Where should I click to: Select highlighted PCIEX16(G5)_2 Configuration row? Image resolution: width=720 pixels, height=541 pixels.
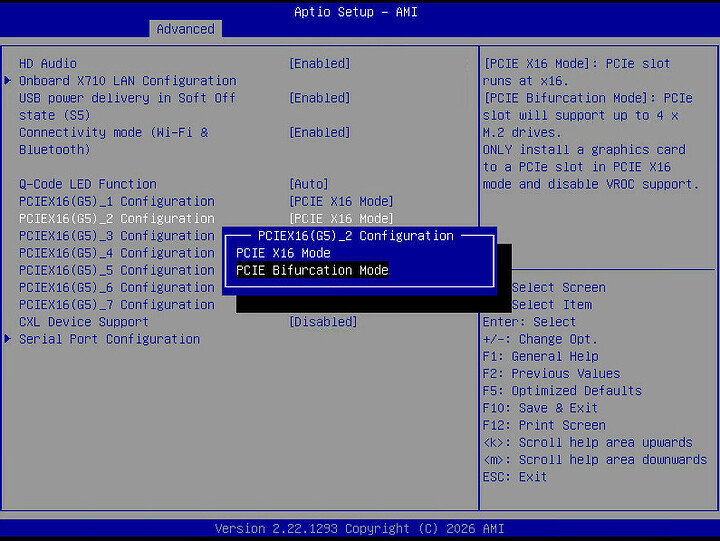[117, 219]
